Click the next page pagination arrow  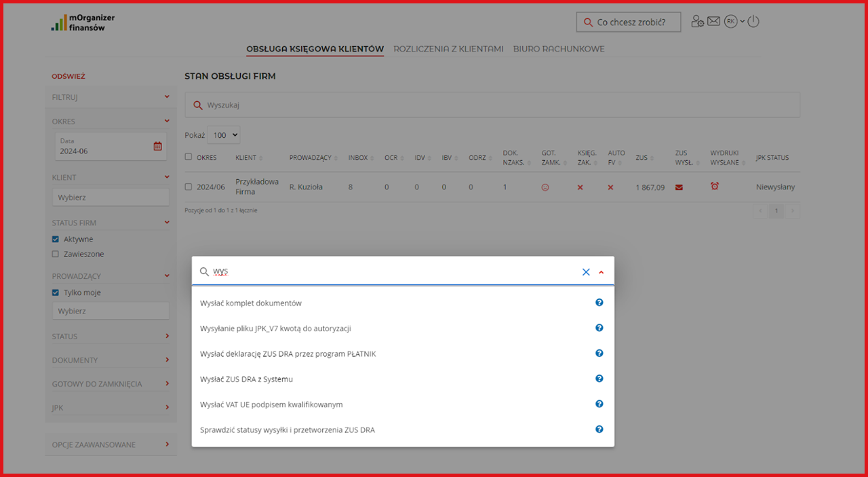click(x=791, y=211)
